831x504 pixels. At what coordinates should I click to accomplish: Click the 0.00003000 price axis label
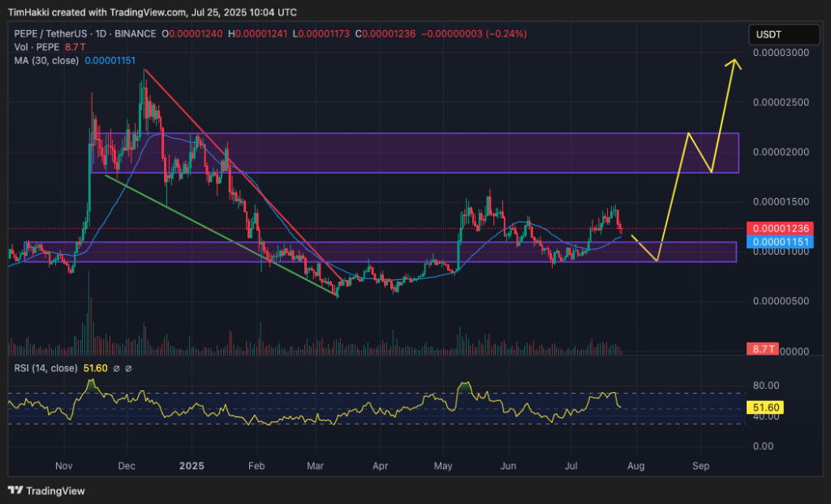781,53
